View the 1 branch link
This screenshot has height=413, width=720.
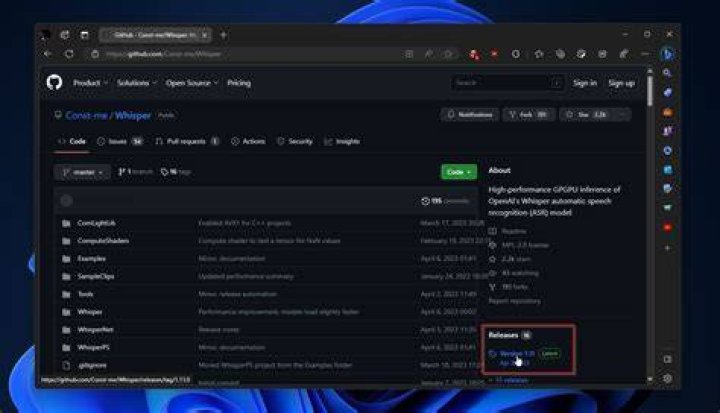135,172
